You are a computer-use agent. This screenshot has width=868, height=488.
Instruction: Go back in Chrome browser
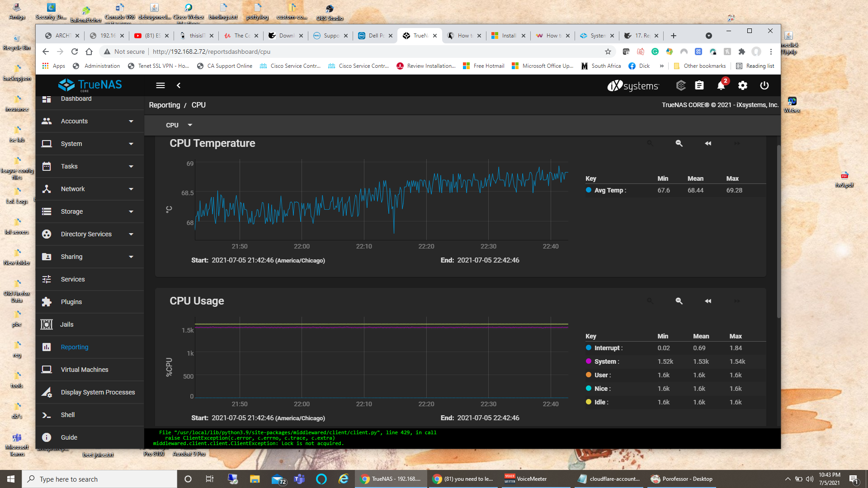[45, 52]
